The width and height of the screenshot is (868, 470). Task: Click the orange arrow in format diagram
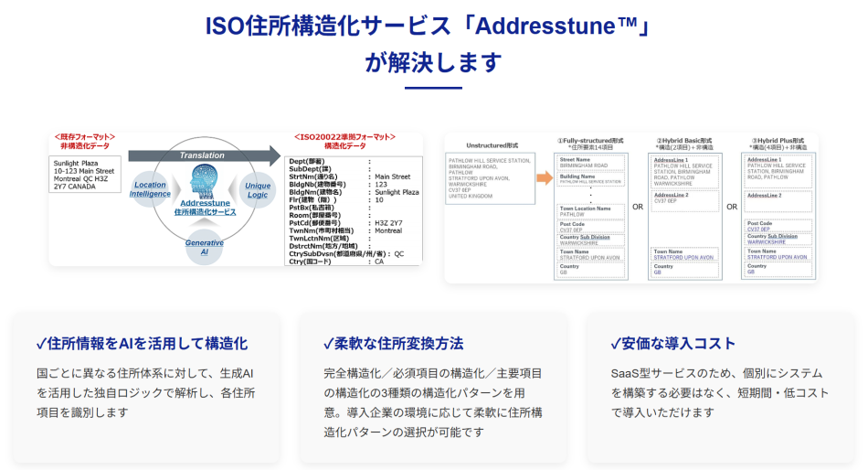point(545,178)
